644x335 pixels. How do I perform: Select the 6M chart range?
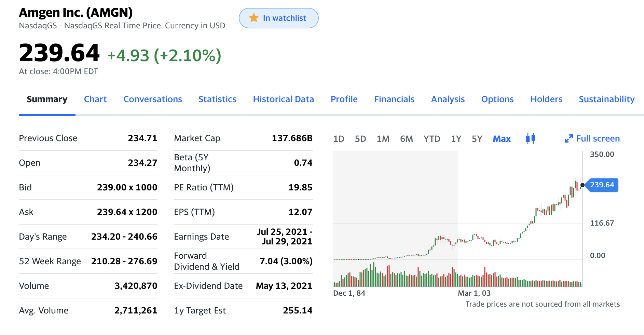tap(407, 139)
